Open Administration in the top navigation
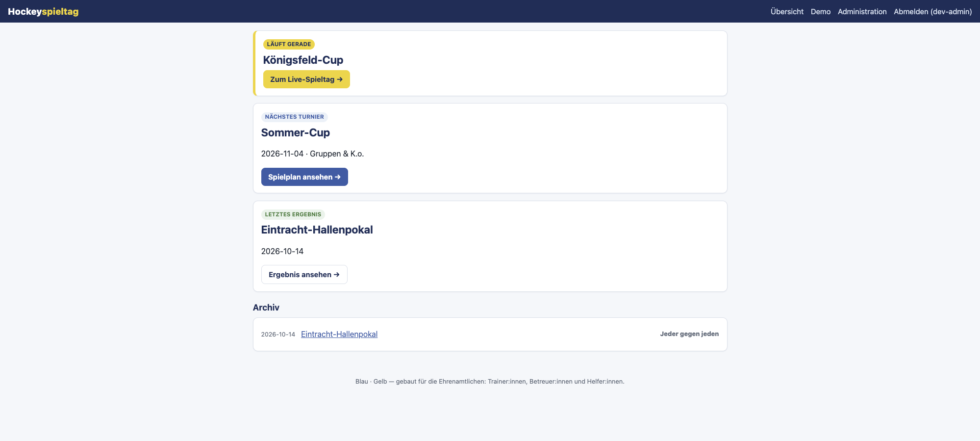 click(862, 11)
